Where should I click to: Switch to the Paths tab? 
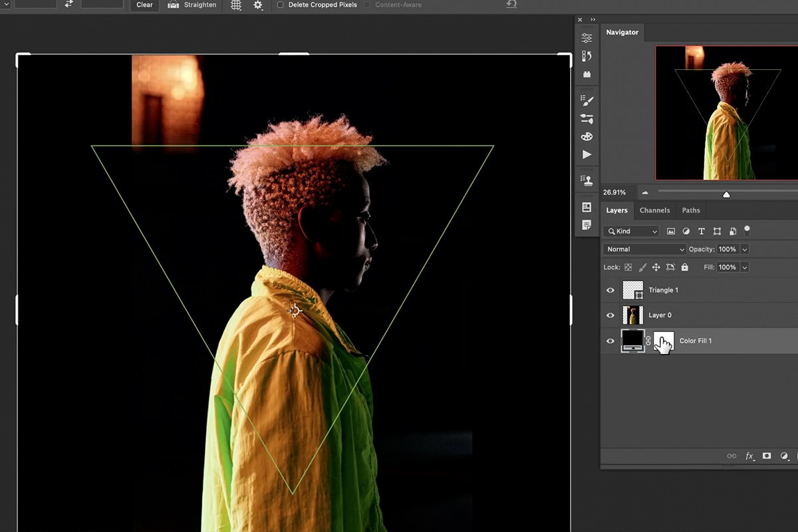pyautogui.click(x=691, y=210)
